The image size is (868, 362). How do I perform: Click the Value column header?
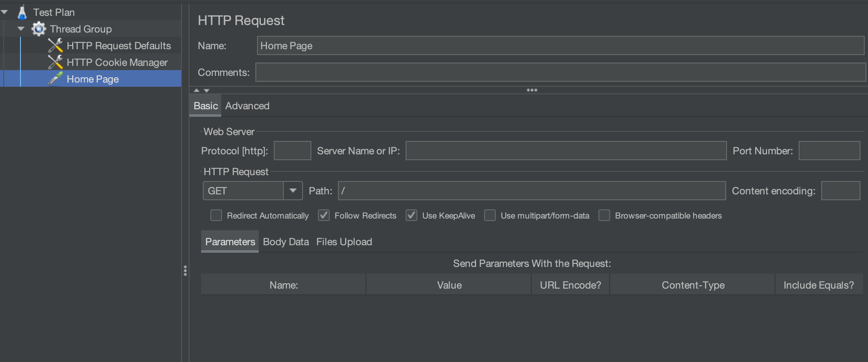449,285
